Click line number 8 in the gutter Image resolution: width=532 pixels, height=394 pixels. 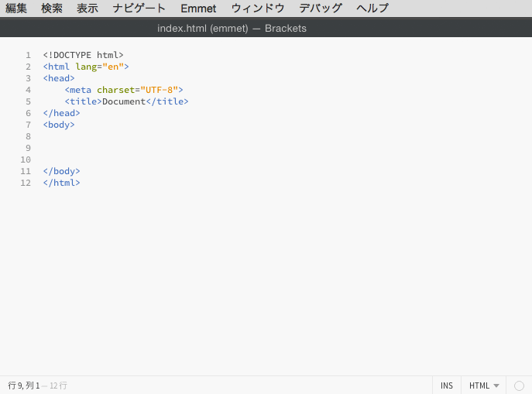tap(28, 136)
